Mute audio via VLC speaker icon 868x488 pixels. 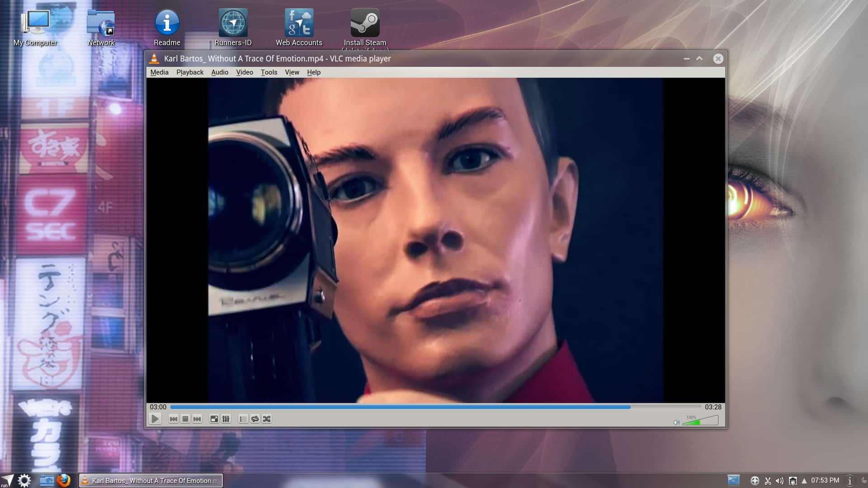click(x=676, y=422)
